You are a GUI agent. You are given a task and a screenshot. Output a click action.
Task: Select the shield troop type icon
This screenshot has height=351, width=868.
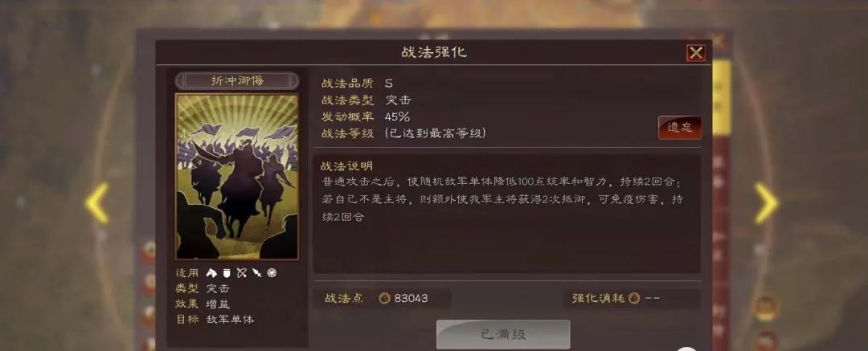[x=226, y=273]
